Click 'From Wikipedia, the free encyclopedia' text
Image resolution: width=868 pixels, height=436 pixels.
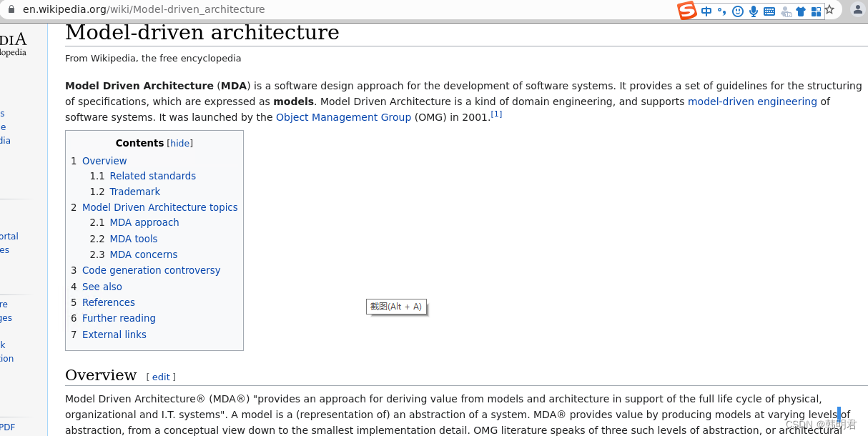(153, 59)
